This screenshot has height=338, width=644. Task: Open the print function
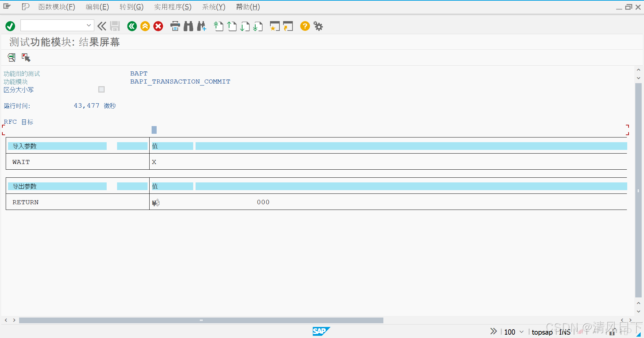pyautogui.click(x=175, y=26)
